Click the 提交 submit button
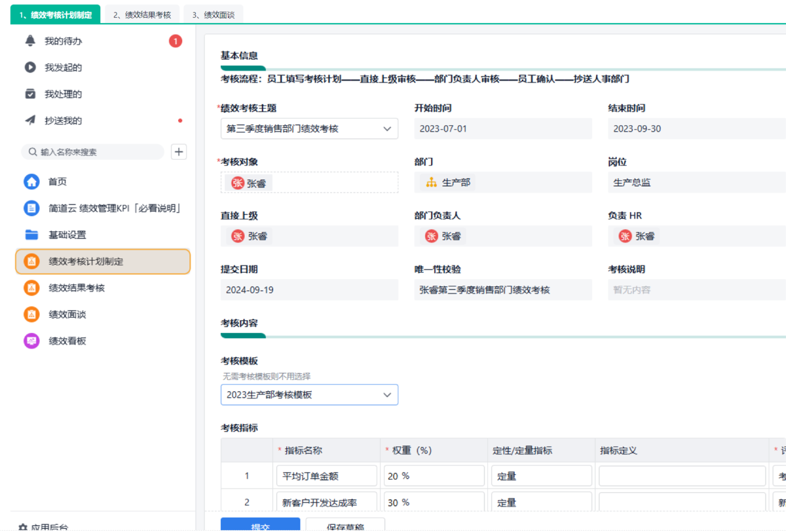 260,525
